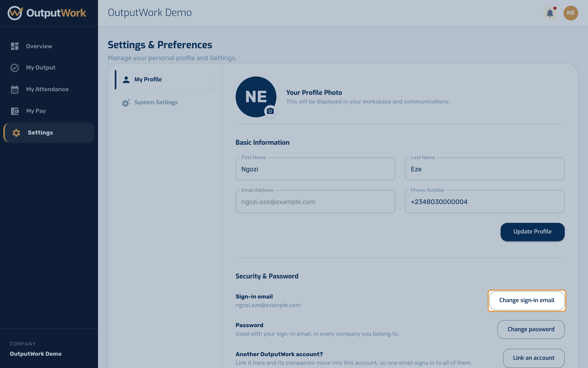The image size is (588, 368).
Task: Switch to the System Settings tab
Action: (165, 102)
